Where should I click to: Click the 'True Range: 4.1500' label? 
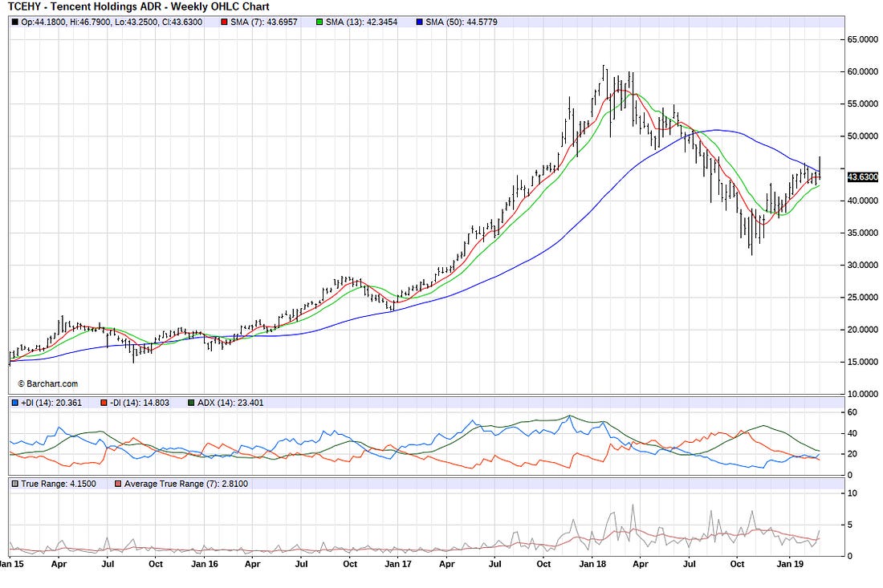(x=59, y=484)
